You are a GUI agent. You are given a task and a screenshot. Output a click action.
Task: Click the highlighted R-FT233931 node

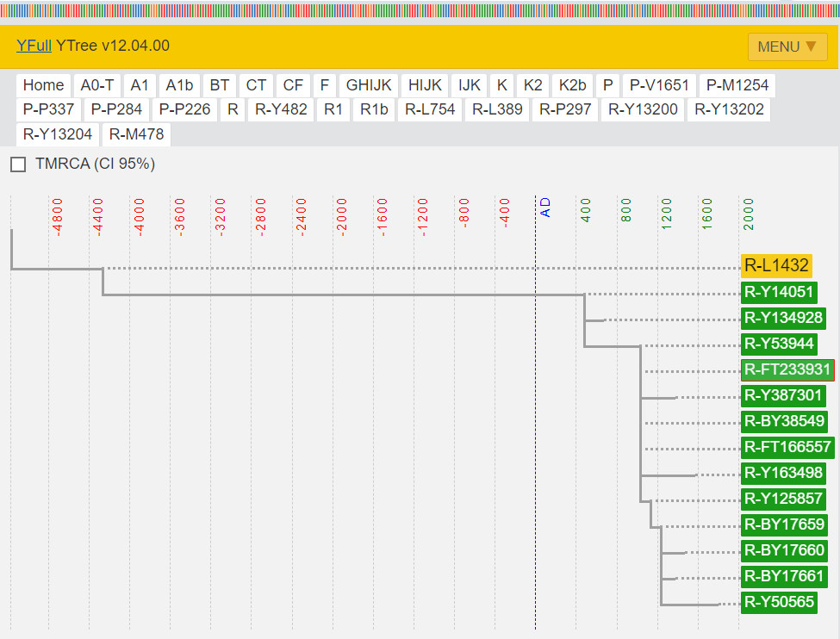(787, 370)
